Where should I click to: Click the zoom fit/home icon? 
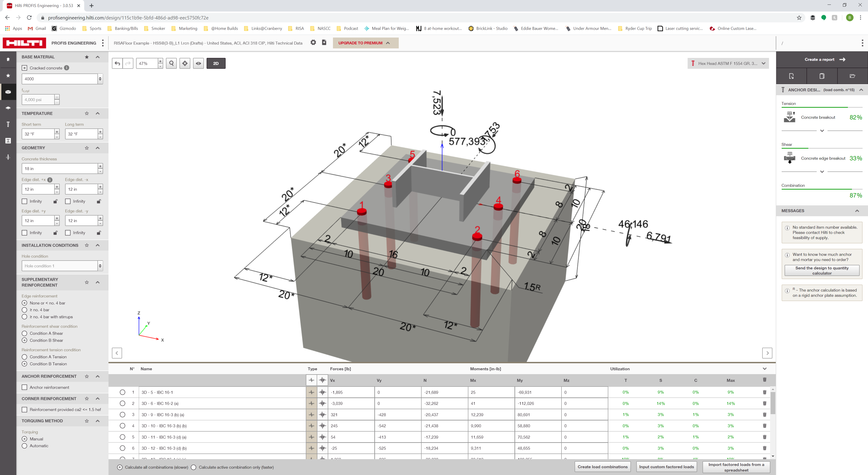(185, 63)
